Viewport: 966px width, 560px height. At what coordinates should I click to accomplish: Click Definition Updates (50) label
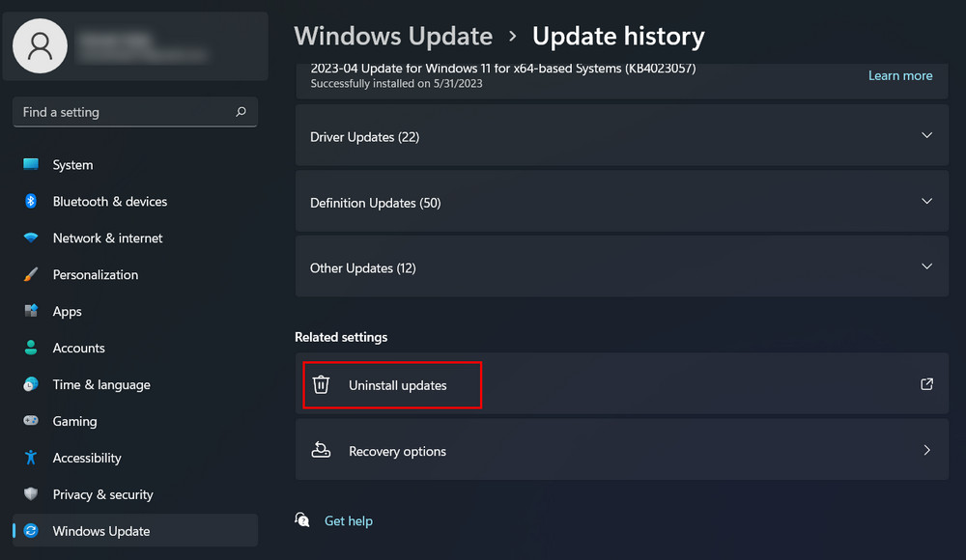pyautogui.click(x=375, y=203)
